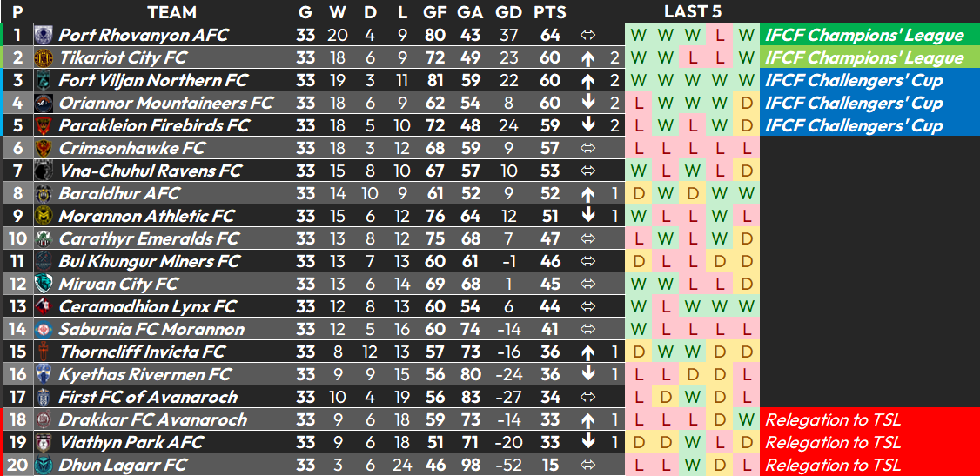
Task: Select the Kyethas Rivermen FC team name
Action: coord(145,375)
